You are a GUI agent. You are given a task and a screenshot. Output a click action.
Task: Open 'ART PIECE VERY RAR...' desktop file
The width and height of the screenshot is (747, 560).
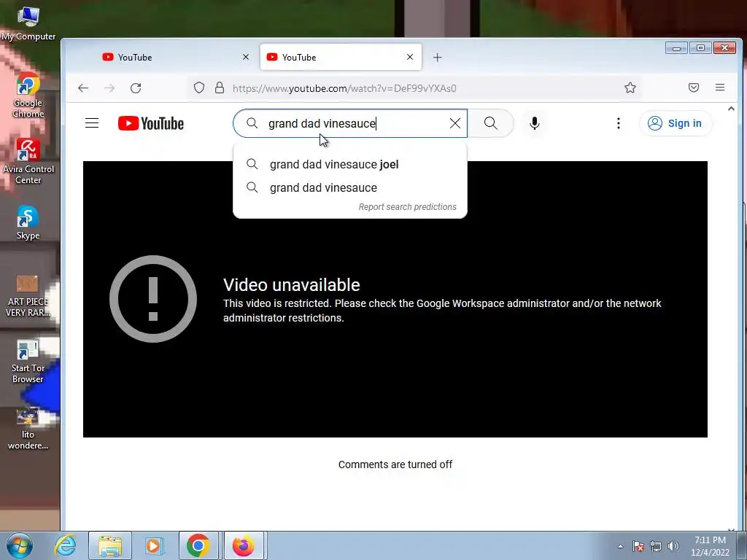pyautogui.click(x=28, y=295)
